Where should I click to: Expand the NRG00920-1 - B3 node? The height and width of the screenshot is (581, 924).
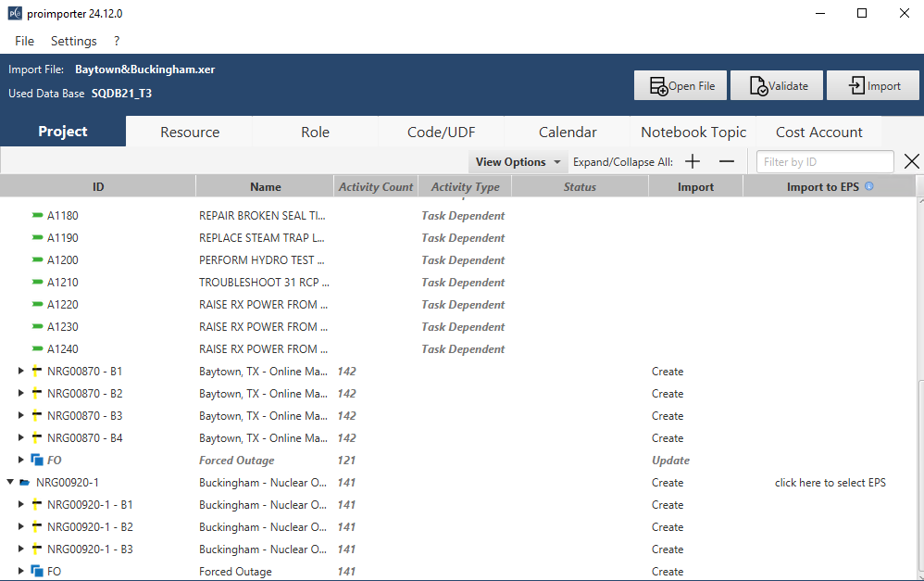[21, 549]
